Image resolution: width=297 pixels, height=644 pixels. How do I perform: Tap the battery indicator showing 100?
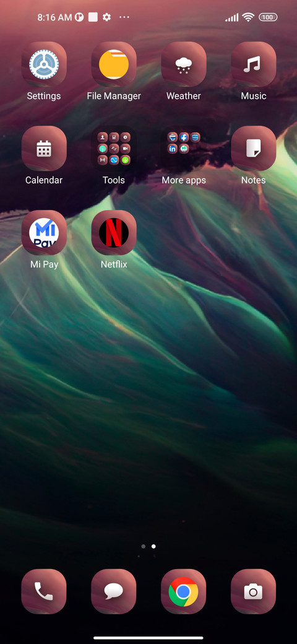pyautogui.click(x=268, y=17)
